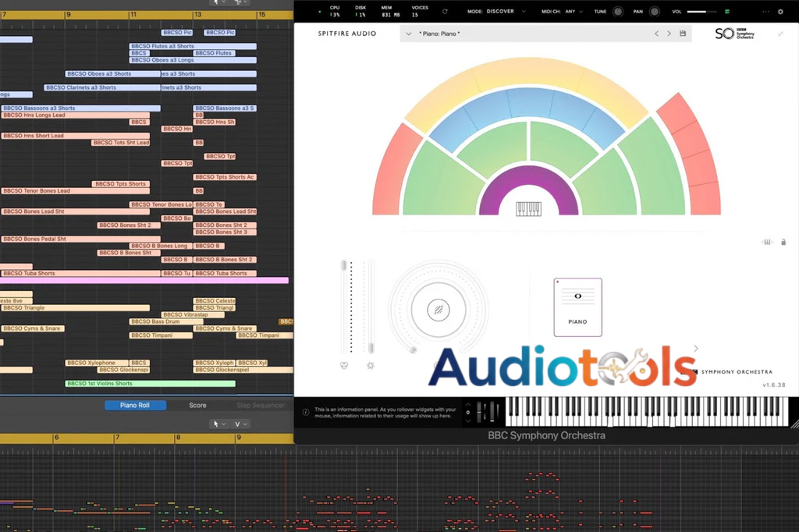Click bar 8 in the piano roll ruler
The image size is (799, 532).
click(x=178, y=437)
